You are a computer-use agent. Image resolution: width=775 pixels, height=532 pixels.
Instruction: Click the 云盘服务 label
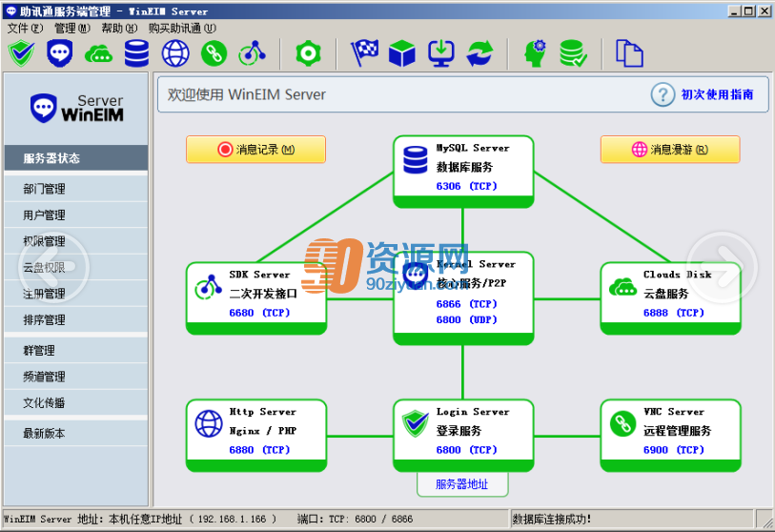(665, 294)
